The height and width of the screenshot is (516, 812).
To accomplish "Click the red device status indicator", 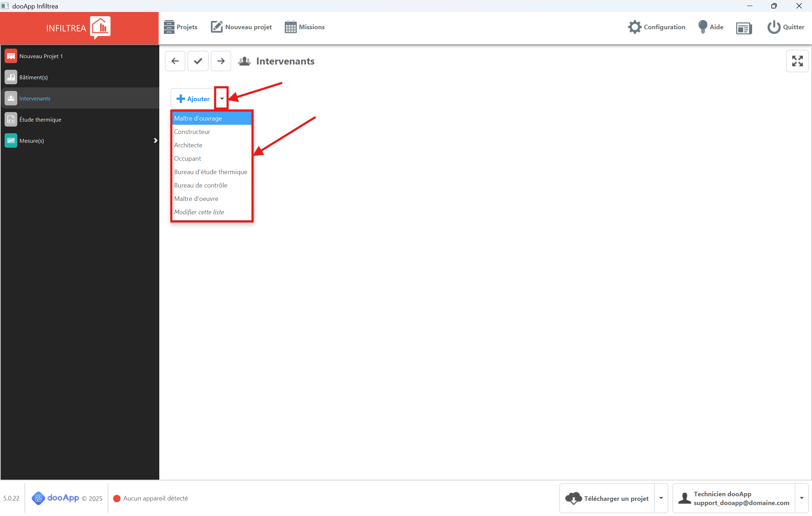I will pos(117,498).
